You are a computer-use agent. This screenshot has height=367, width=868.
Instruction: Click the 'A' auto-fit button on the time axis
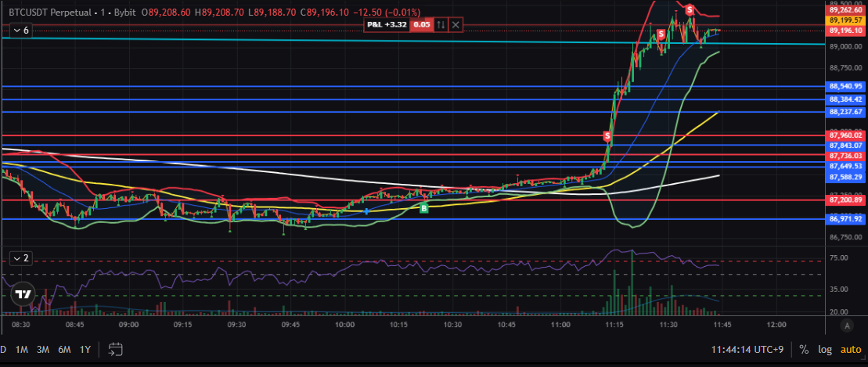click(845, 324)
